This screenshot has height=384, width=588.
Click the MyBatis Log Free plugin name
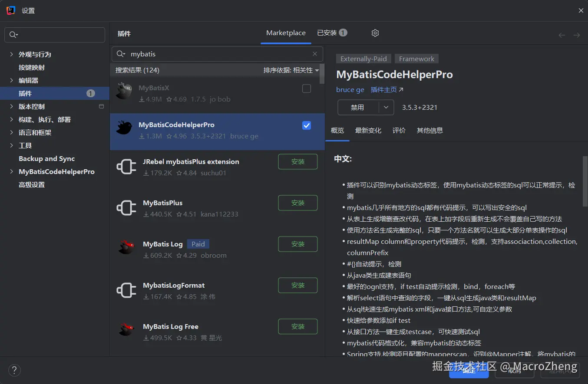coord(171,326)
